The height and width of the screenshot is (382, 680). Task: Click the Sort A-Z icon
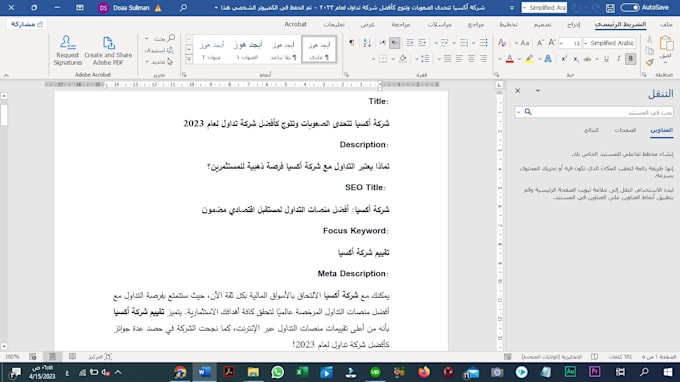click(x=367, y=42)
